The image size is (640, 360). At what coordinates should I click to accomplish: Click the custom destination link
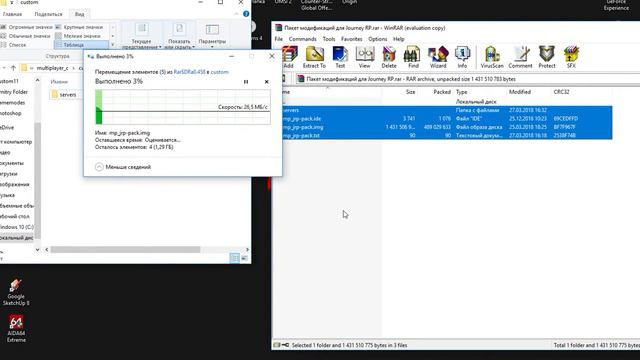pos(220,72)
